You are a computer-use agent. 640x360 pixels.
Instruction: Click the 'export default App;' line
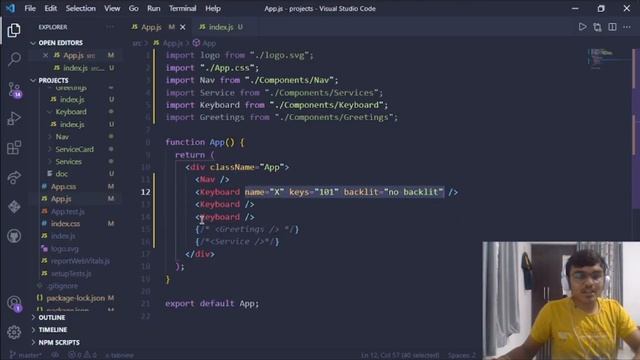(212, 303)
